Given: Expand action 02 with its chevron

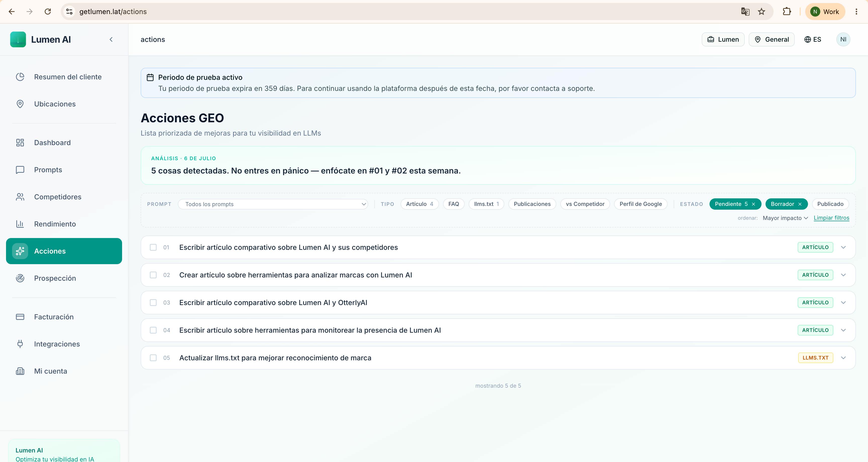Looking at the screenshot, I should [x=843, y=275].
